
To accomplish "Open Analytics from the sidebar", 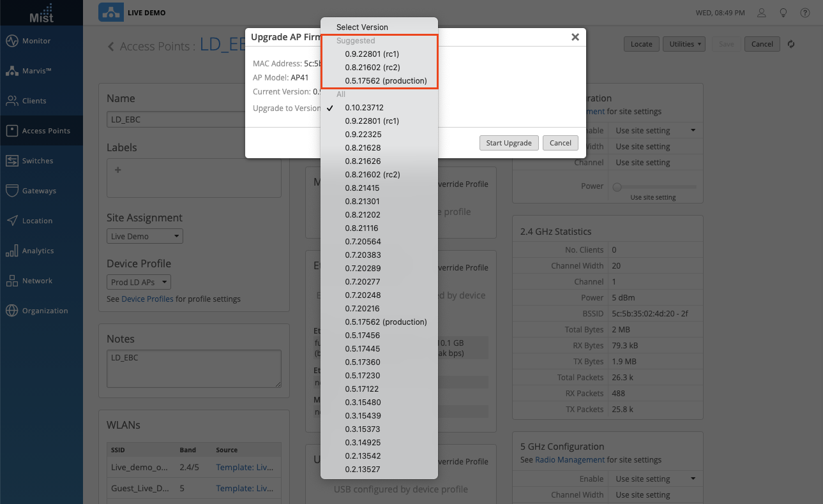I will 42,251.
